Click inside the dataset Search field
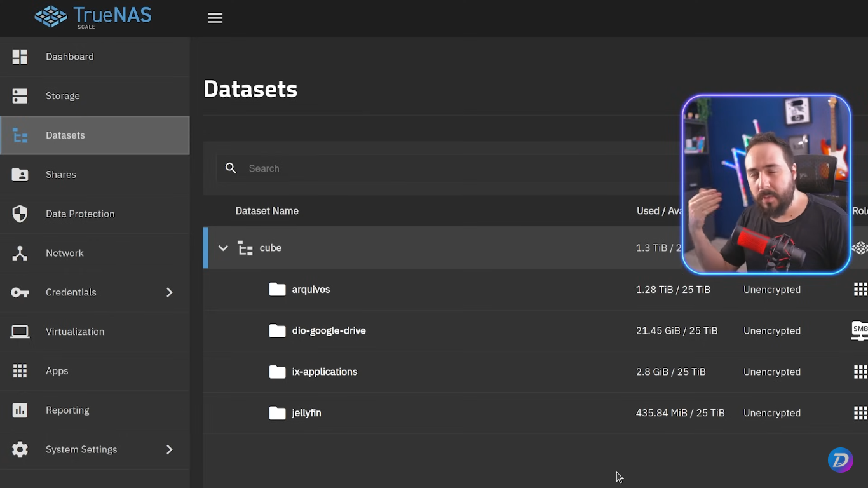868x488 pixels. point(381,168)
